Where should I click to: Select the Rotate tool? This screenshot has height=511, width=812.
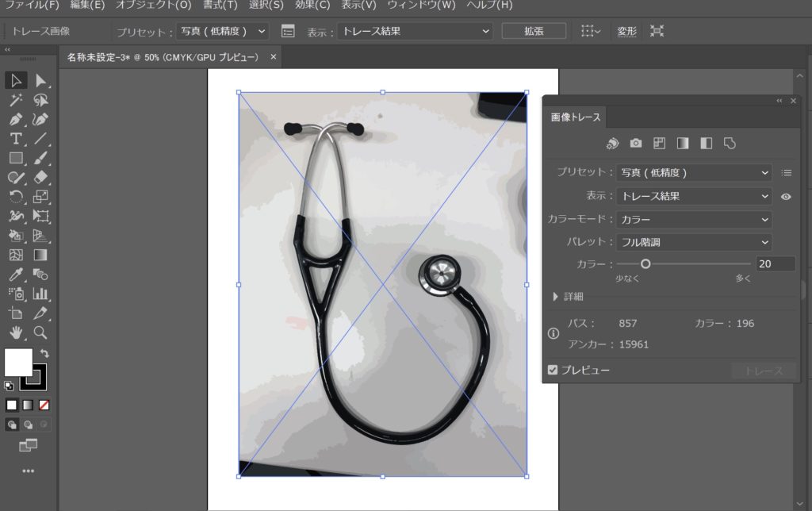tap(16, 197)
